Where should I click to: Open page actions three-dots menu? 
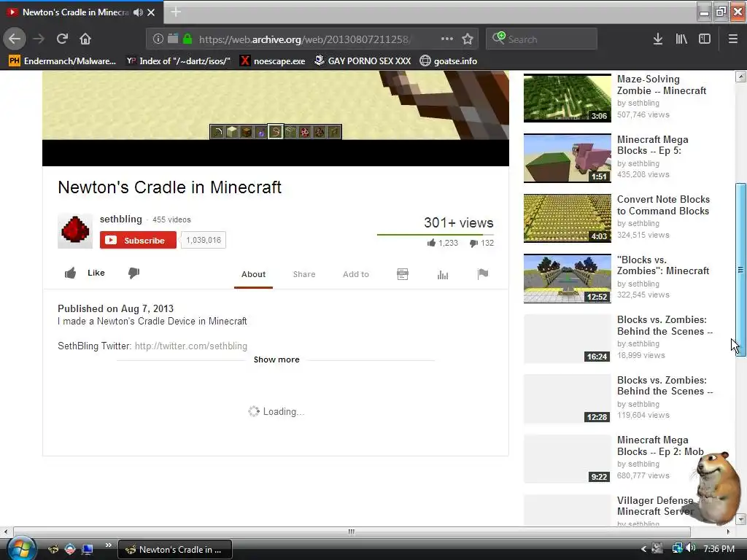(x=447, y=39)
